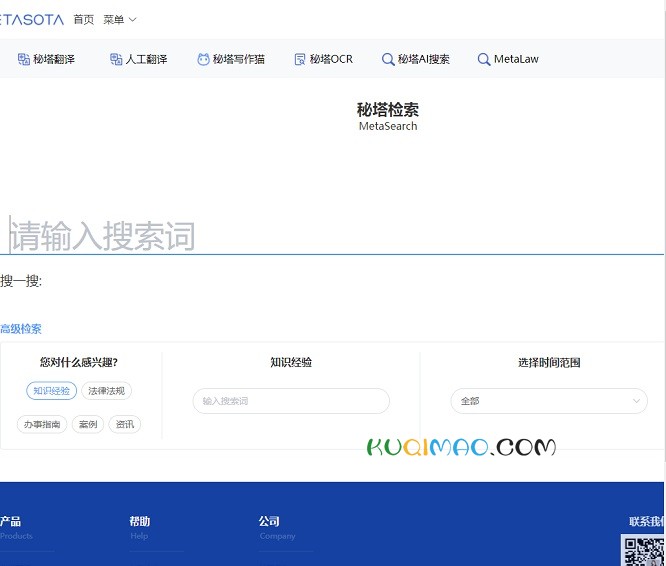Select the 知识经验 interest tag
The height and width of the screenshot is (566, 666).
[51, 391]
